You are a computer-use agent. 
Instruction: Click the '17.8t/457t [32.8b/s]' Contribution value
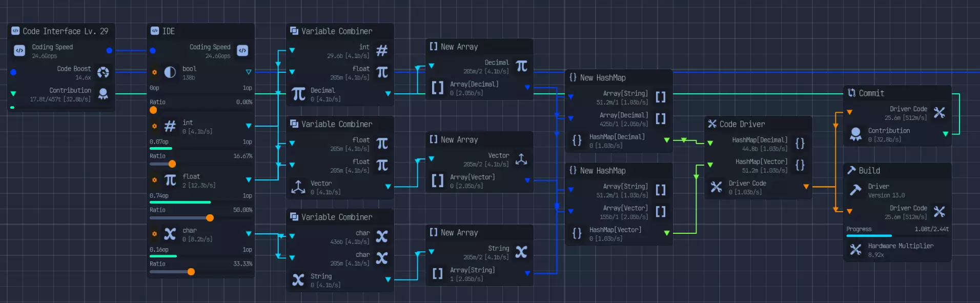[60, 99]
